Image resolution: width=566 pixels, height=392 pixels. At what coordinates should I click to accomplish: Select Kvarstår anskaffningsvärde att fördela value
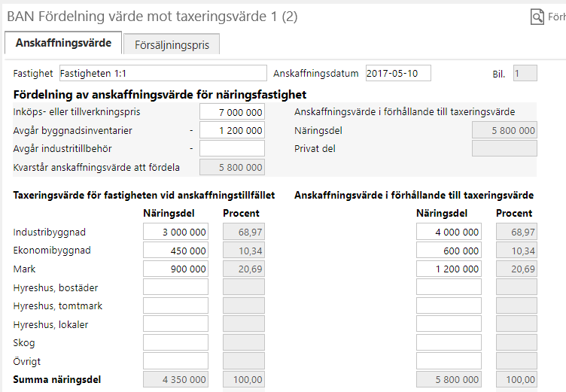pos(232,167)
